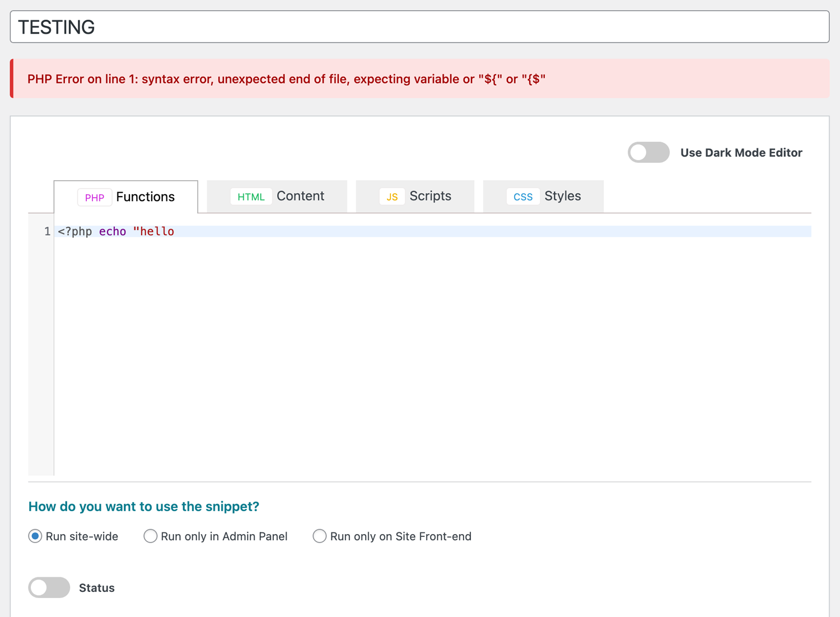Switch to the Content tab
This screenshot has height=617, width=840.
click(x=300, y=196)
